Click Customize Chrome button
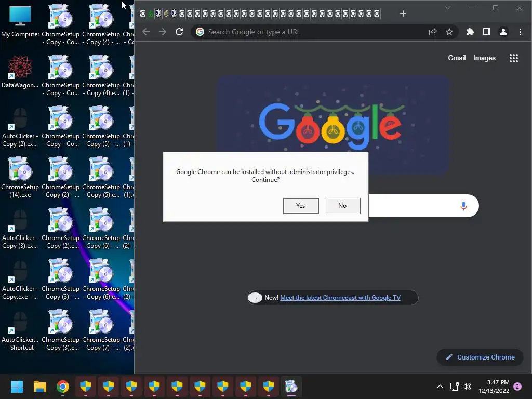 (x=480, y=357)
